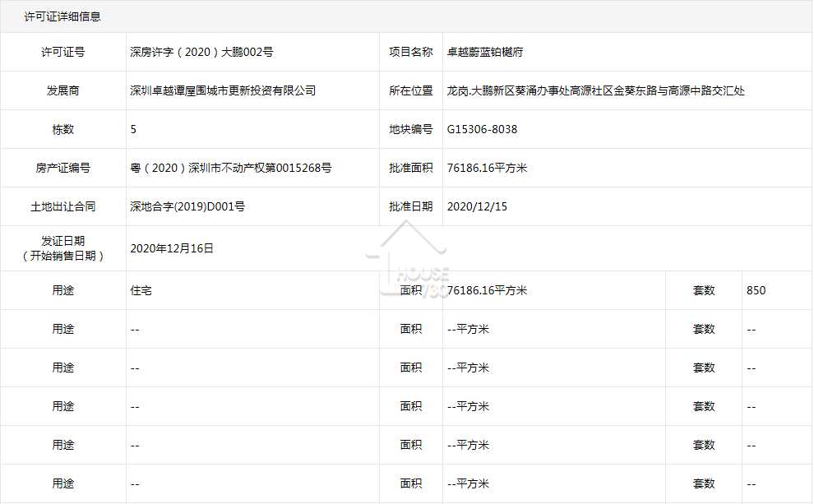
Task: Click the 发证日期（开始销售日期）label
Action: [62, 248]
